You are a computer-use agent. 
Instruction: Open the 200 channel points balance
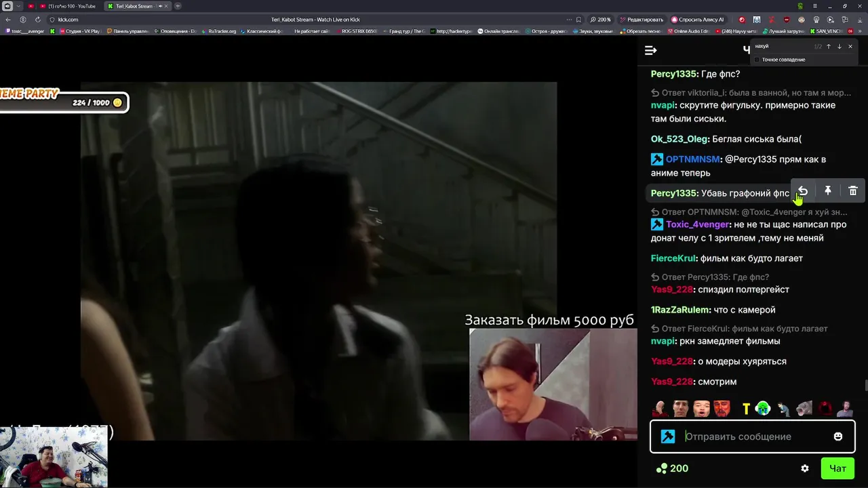coord(672,468)
